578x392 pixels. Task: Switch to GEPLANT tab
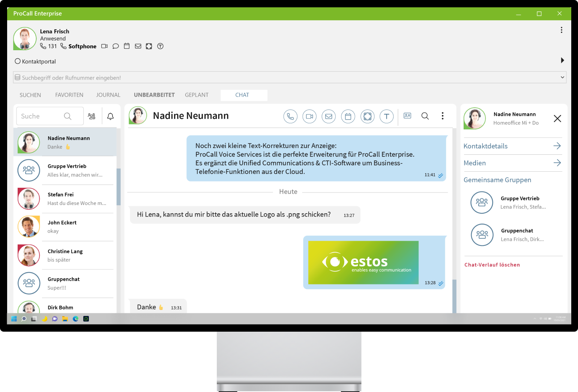197,95
